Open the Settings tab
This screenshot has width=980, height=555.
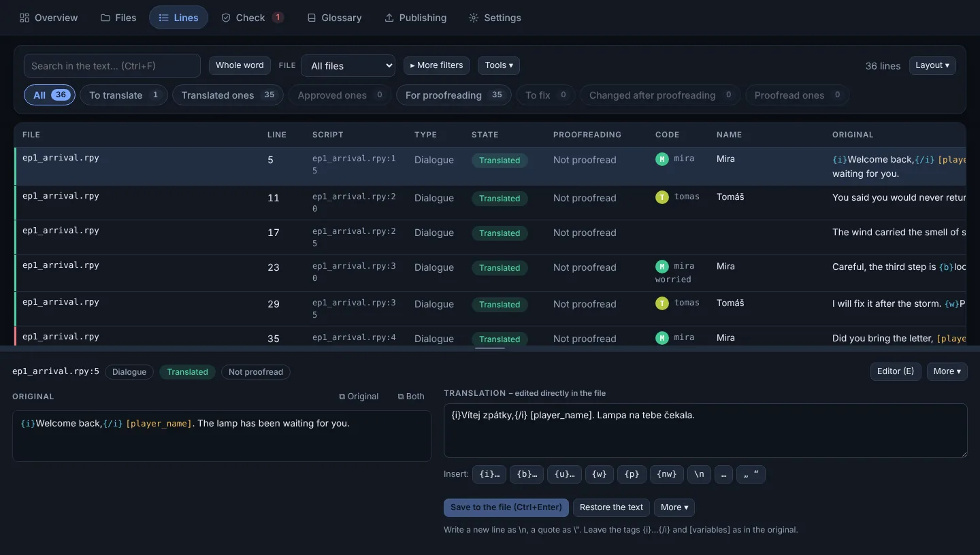[x=495, y=18]
